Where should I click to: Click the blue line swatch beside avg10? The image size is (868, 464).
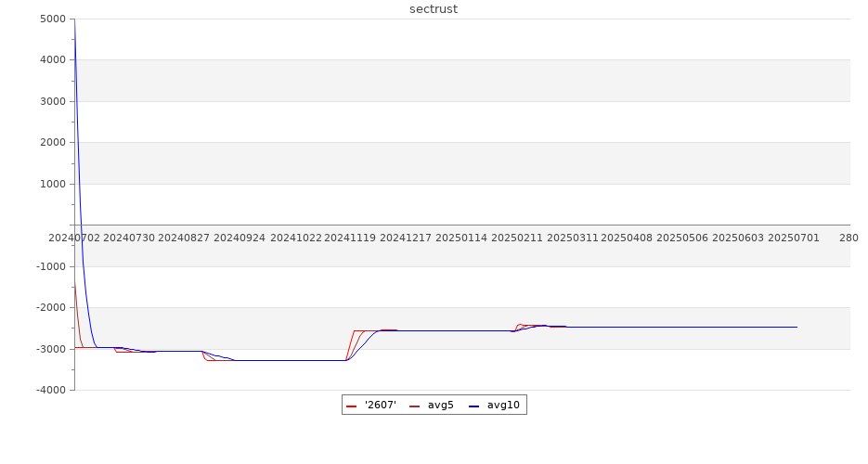(473, 406)
